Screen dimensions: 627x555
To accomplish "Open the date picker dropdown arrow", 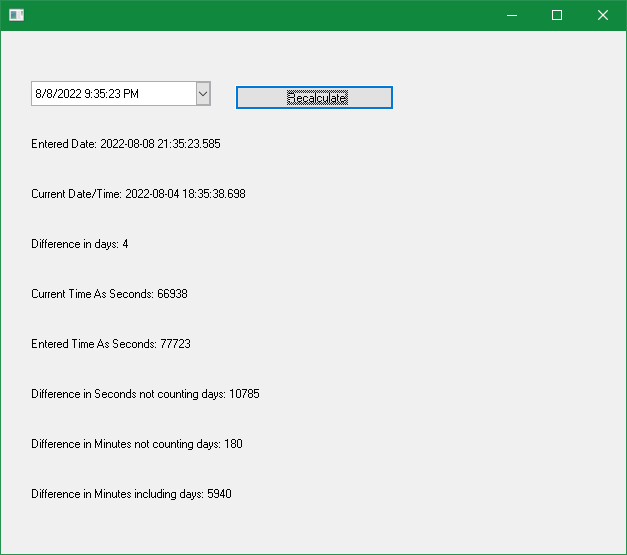I will [203, 94].
